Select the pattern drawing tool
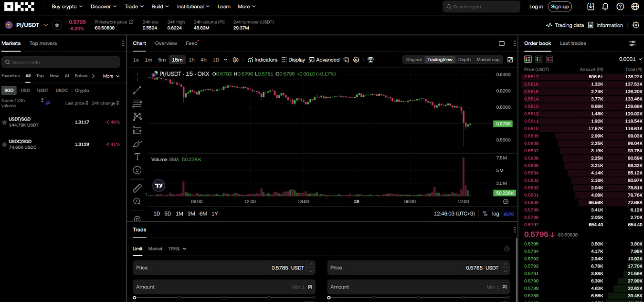The height and width of the screenshot is (302, 644). (x=137, y=116)
